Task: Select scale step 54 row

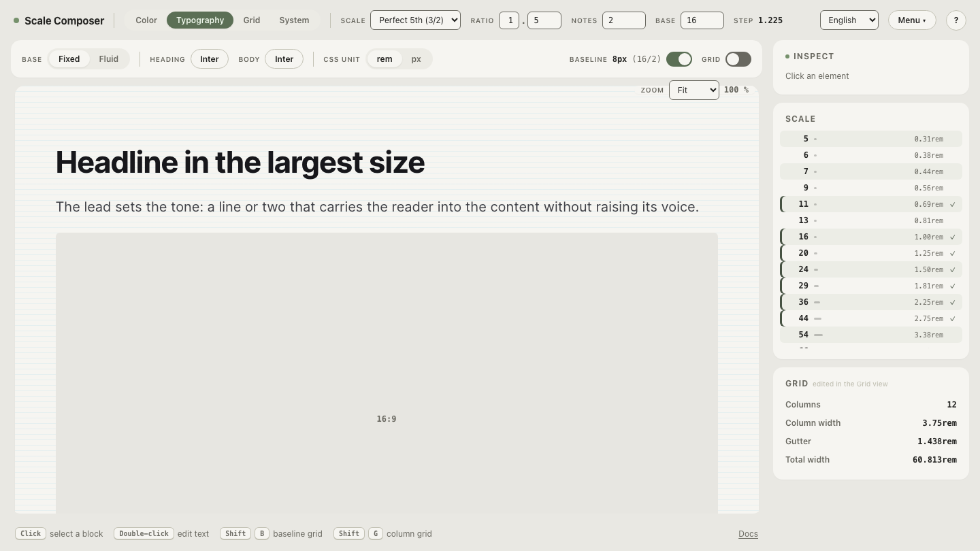Action: pos(871,335)
